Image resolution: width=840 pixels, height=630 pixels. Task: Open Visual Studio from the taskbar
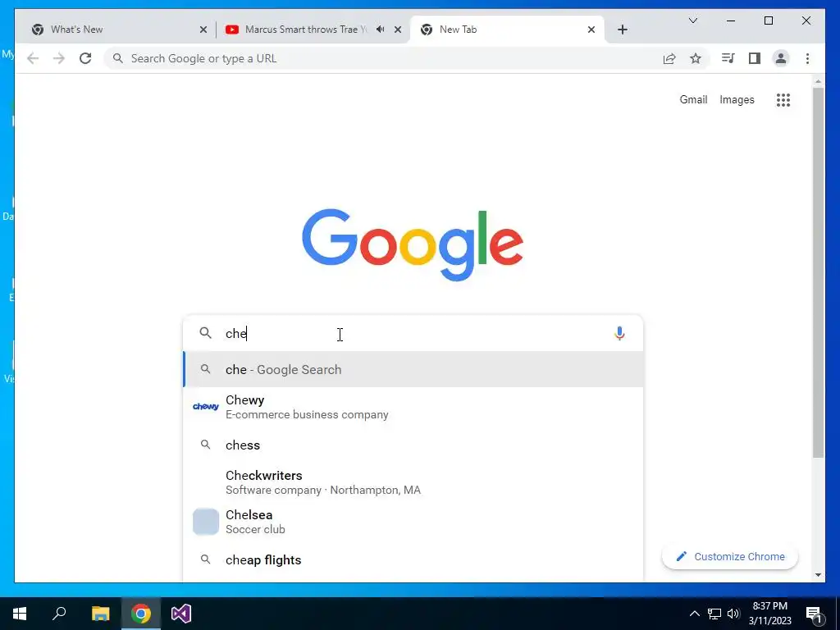tap(181, 614)
